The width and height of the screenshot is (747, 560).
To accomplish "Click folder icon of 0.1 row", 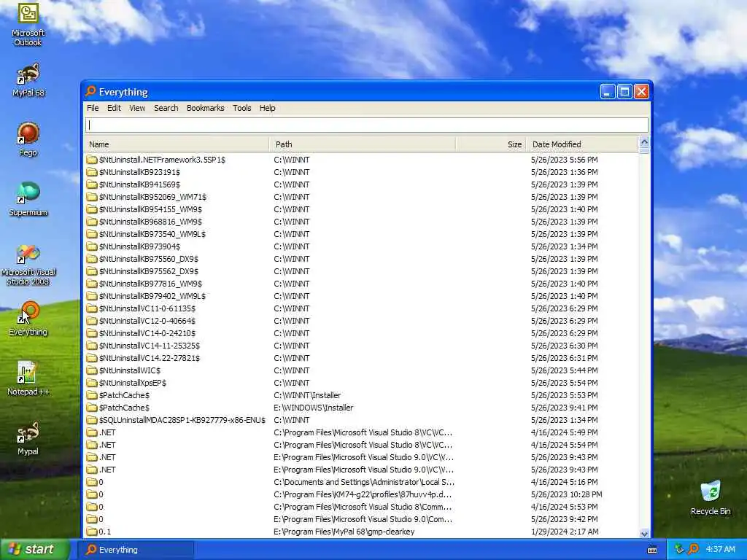I will (x=92, y=532).
